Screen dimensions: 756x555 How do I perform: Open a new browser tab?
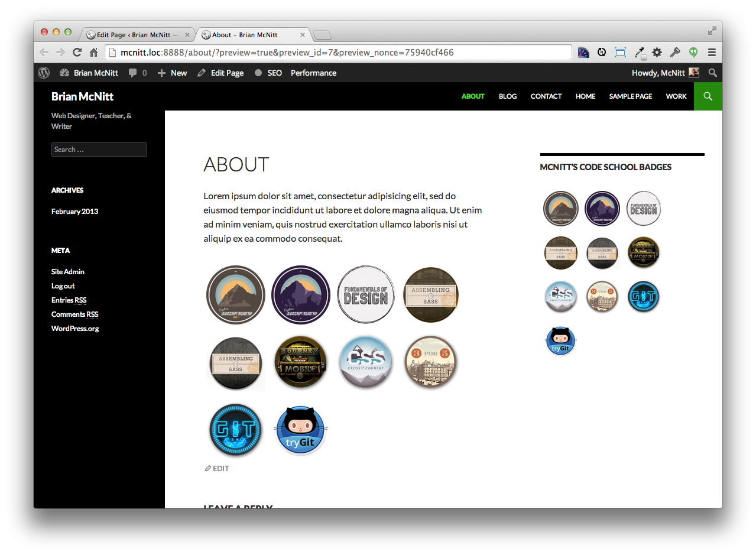pyautogui.click(x=322, y=35)
